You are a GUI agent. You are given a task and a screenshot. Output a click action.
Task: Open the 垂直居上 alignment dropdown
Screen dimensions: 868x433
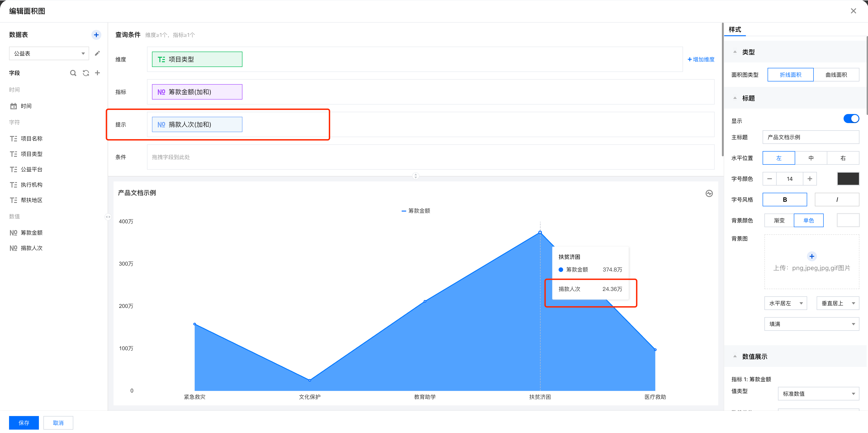pyautogui.click(x=838, y=303)
